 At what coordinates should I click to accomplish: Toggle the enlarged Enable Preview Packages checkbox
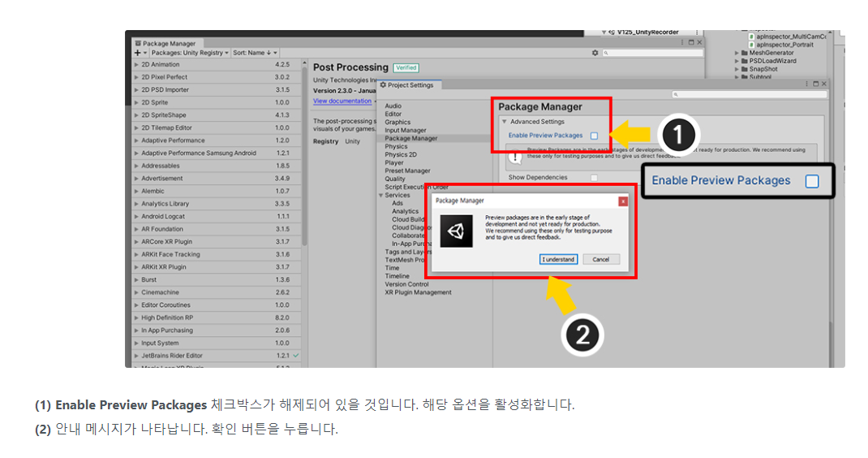811,181
